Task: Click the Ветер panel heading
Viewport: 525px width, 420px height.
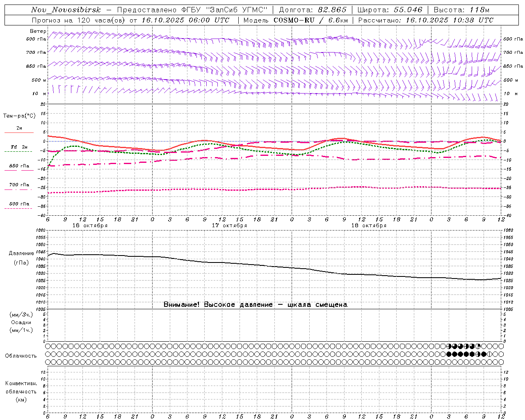Action: (x=38, y=31)
